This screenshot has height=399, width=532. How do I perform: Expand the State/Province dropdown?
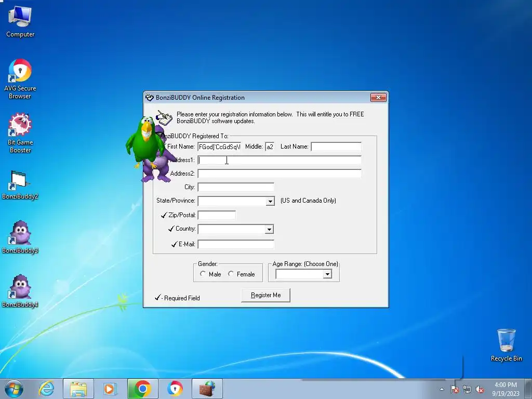coord(270,201)
